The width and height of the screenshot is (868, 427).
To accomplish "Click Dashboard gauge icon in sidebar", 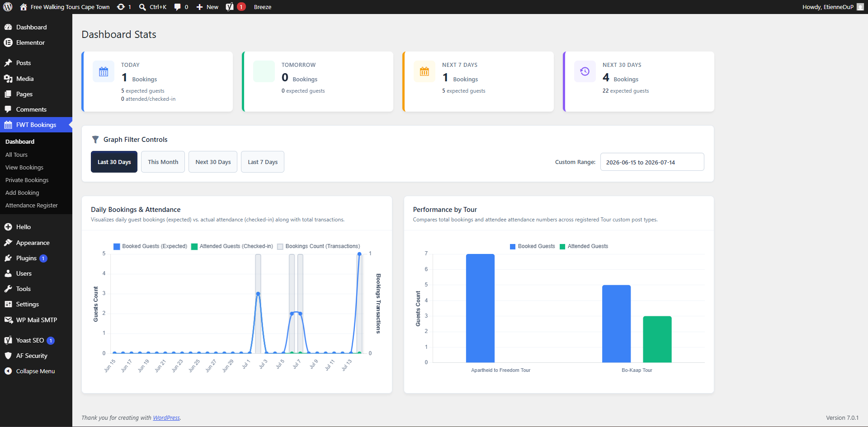I will tap(8, 27).
